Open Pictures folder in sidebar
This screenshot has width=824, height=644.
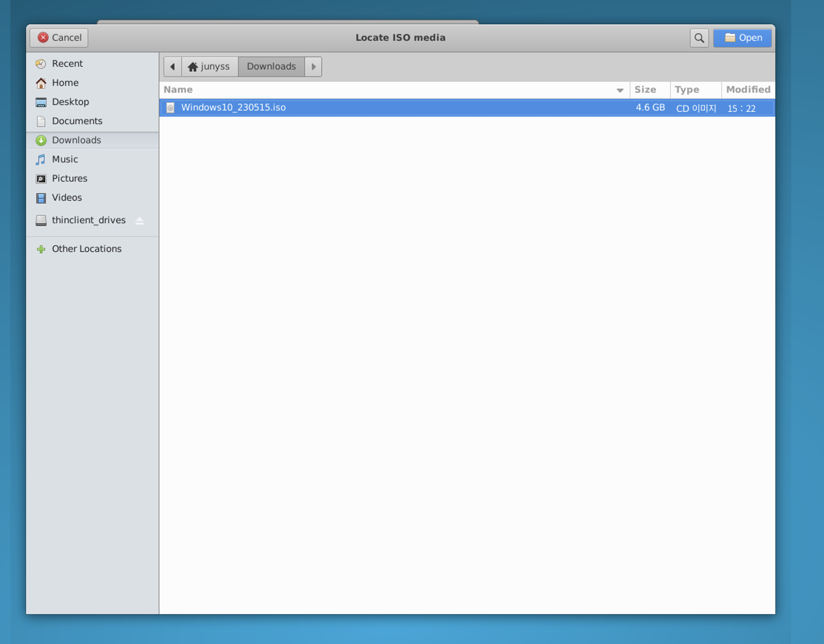(69, 178)
